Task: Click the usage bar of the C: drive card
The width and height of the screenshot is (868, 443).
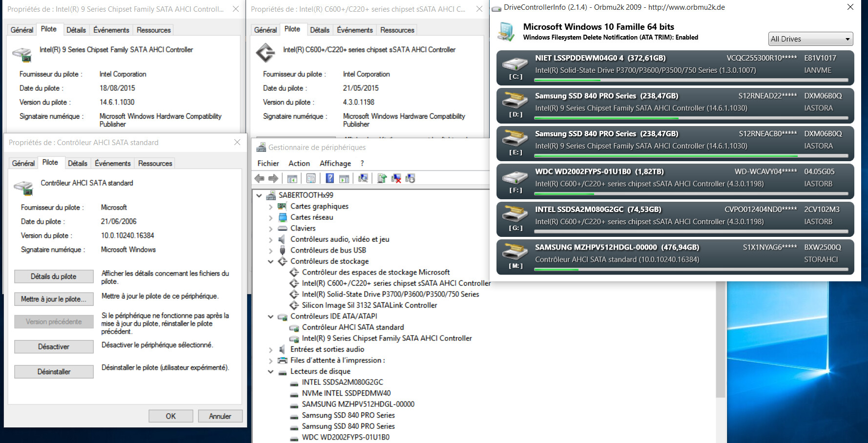Action: [x=691, y=80]
